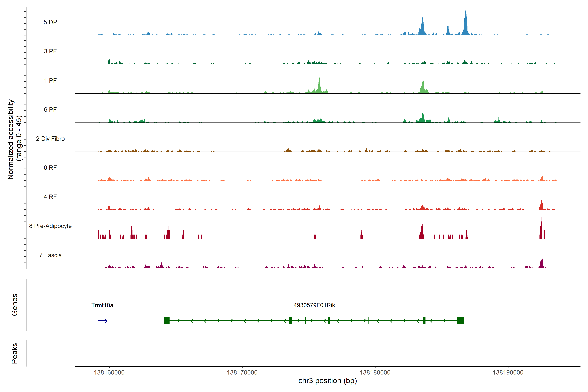
Task: Click the 7 Fascia track label
Action: coord(50,255)
